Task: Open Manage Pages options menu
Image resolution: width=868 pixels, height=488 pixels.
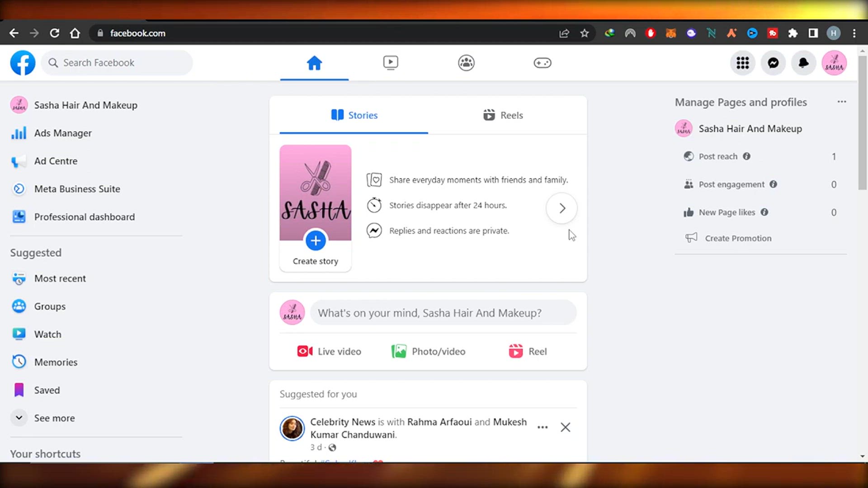Action: coord(841,102)
